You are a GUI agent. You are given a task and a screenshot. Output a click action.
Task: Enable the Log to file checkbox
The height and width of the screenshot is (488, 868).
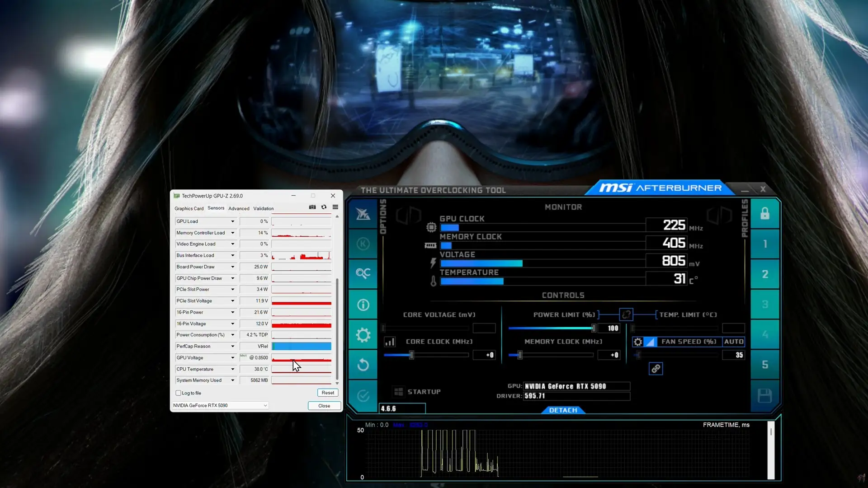[179, 393]
